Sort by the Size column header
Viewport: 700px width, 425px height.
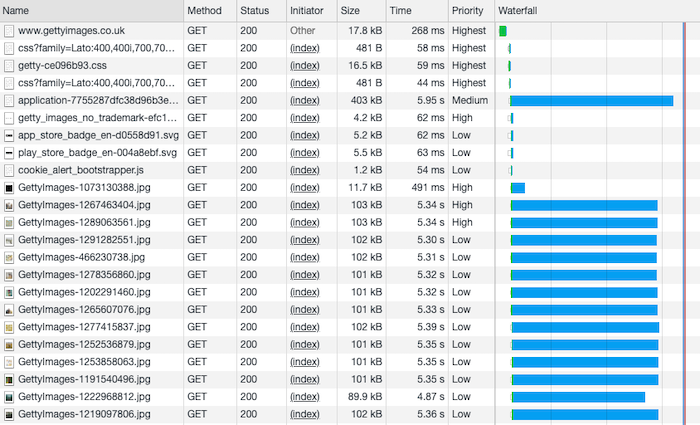350,10
